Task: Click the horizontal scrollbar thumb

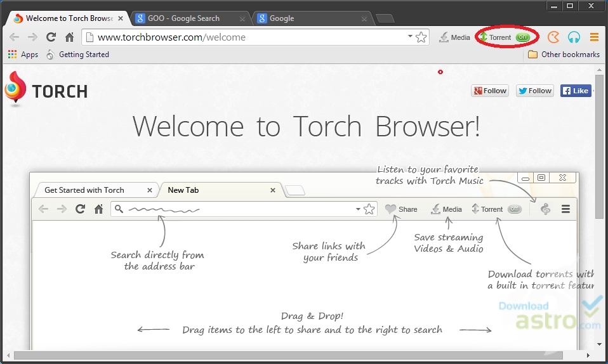Action: 288,355
